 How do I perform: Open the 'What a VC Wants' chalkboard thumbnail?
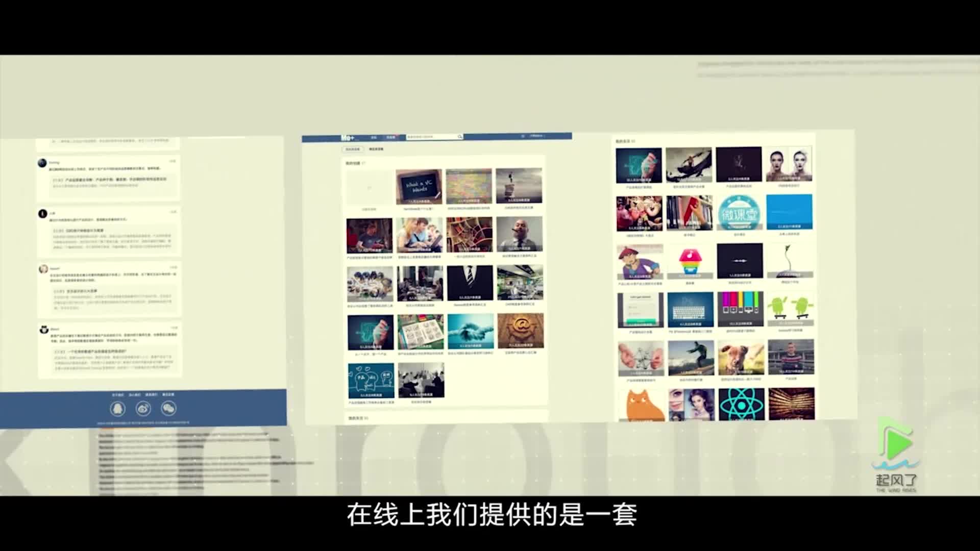pyautogui.click(x=419, y=187)
